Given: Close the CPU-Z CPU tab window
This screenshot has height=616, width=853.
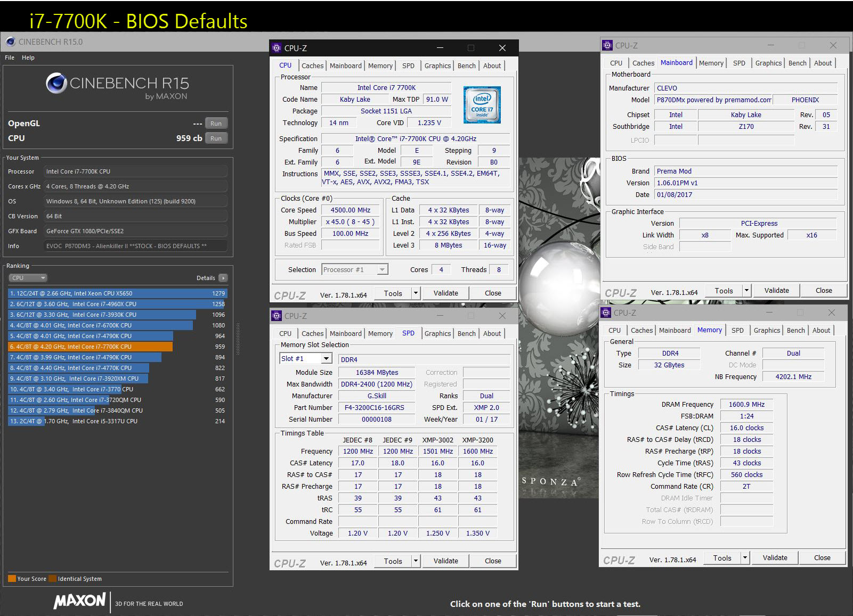Looking at the screenshot, I should click(502, 48).
